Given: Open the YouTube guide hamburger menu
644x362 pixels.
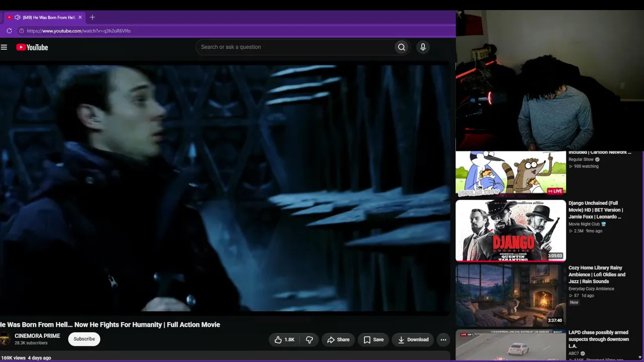Looking at the screenshot, I should coord(4,47).
